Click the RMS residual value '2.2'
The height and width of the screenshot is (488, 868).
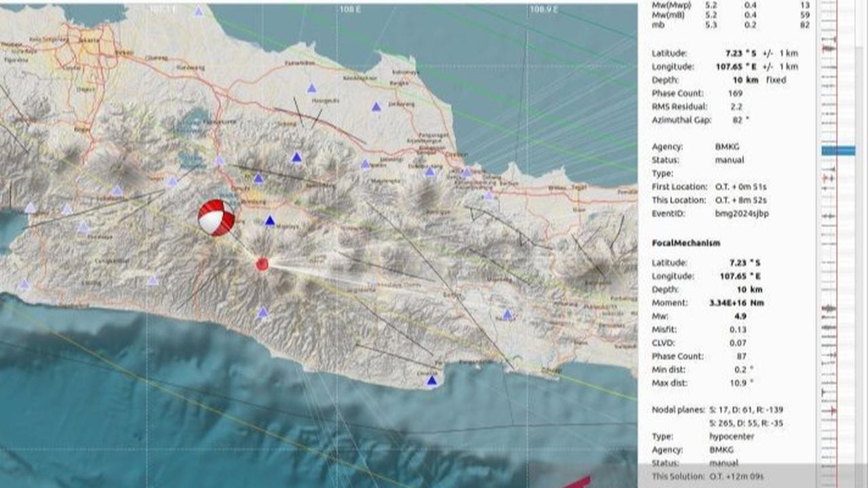coord(736,106)
